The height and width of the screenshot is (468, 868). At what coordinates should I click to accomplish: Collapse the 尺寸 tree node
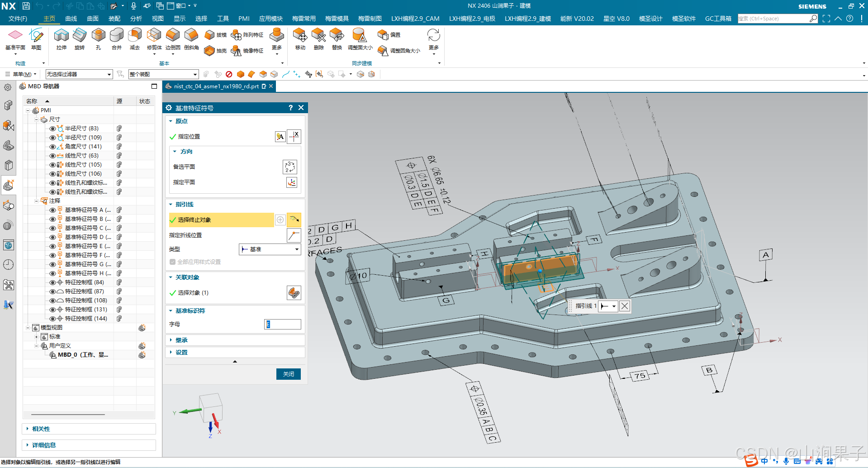[37, 119]
